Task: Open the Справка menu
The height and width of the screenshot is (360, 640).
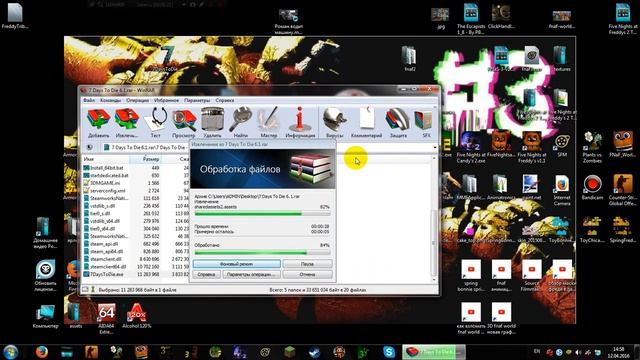Action: (224, 100)
